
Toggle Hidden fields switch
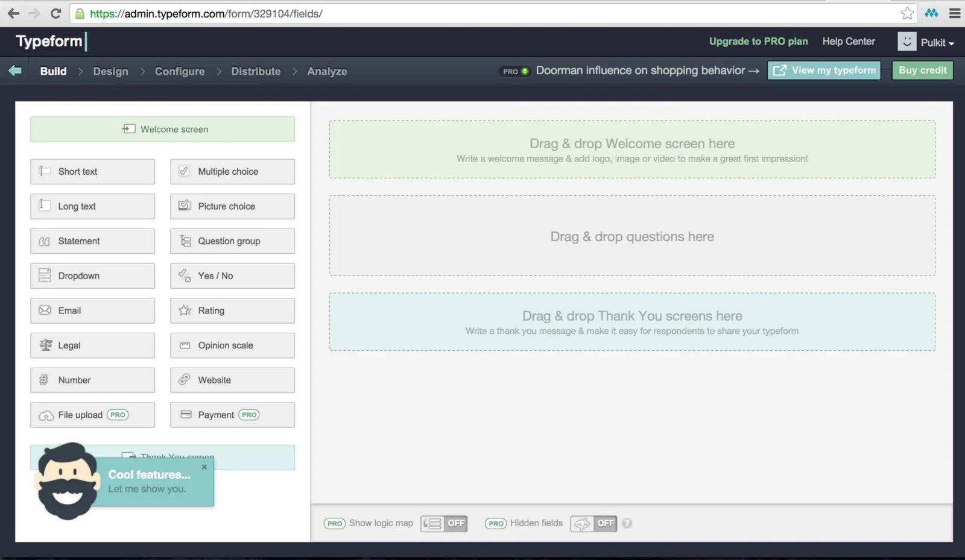pyautogui.click(x=593, y=523)
